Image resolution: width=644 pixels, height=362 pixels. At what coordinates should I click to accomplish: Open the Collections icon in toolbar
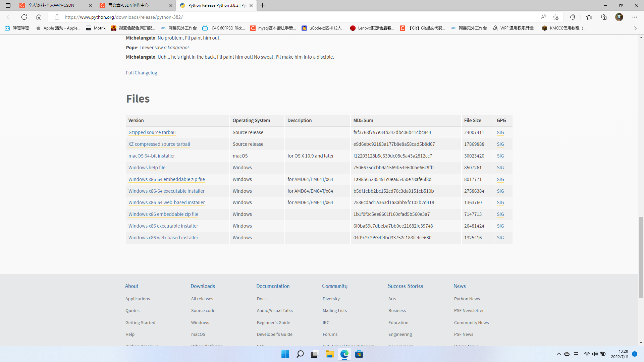[604, 17]
